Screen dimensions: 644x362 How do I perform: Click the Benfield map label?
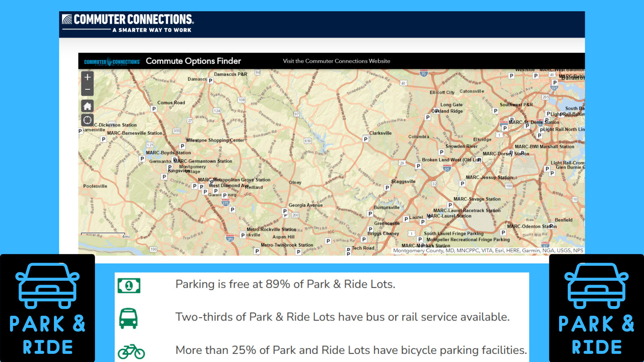(x=563, y=220)
